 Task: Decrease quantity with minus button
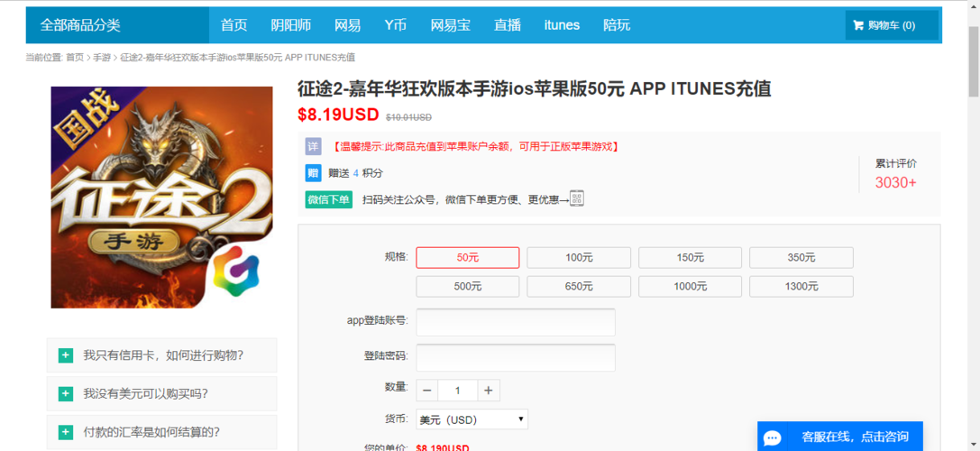426,391
